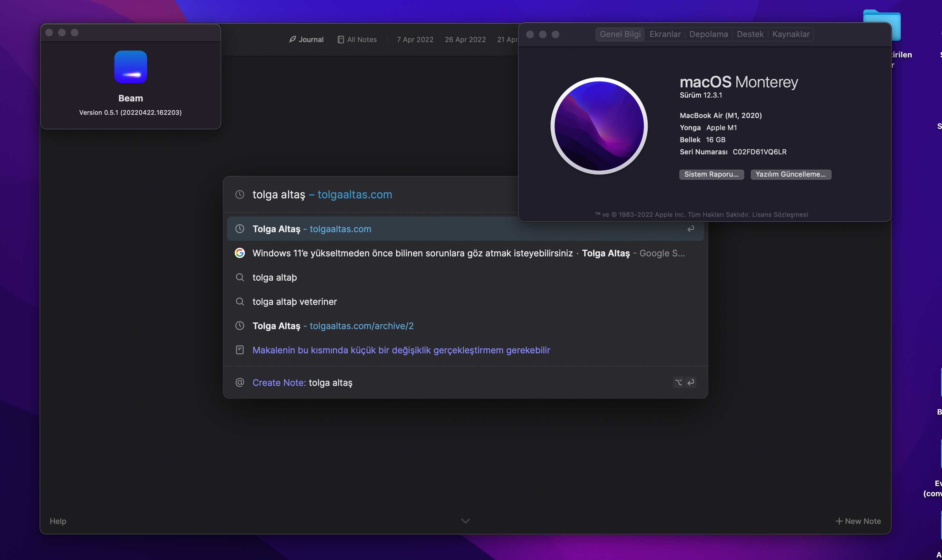Close the macOS system info window

[530, 34]
